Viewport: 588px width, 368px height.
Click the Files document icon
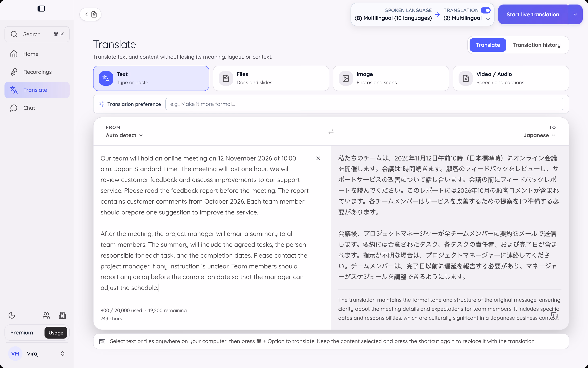click(x=226, y=78)
